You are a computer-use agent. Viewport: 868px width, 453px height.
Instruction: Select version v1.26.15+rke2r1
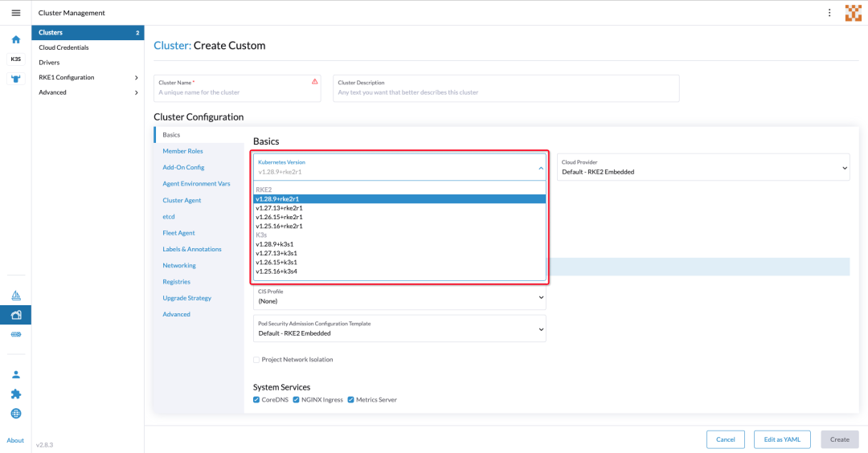tap(399, 217)
